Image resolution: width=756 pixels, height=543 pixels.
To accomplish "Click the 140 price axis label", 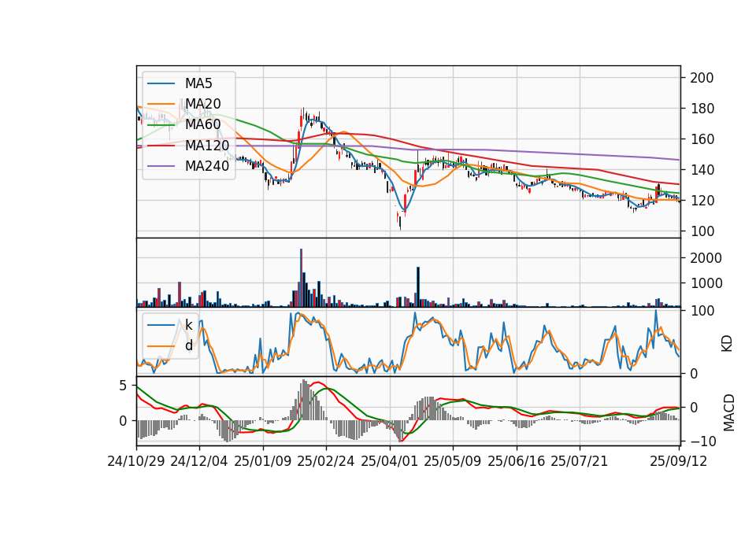I will click(702, 170).
